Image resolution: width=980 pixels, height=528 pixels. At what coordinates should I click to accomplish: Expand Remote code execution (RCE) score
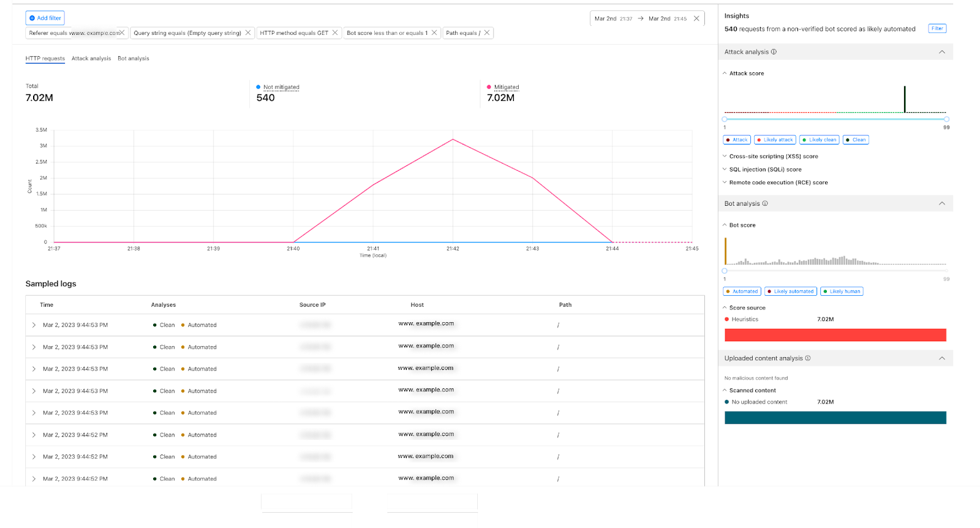(778, 183)
